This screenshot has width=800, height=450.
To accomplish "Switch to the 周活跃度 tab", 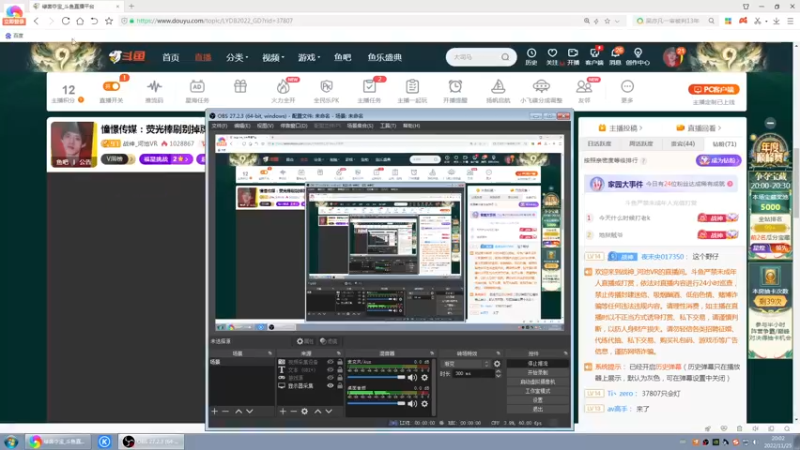I will [x=641, y=144].
